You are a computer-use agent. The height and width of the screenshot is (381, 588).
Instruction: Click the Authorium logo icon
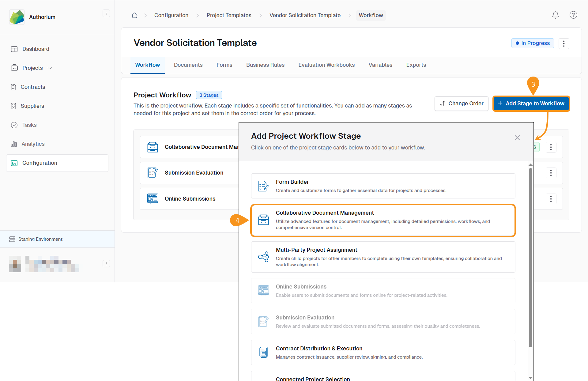17,17
